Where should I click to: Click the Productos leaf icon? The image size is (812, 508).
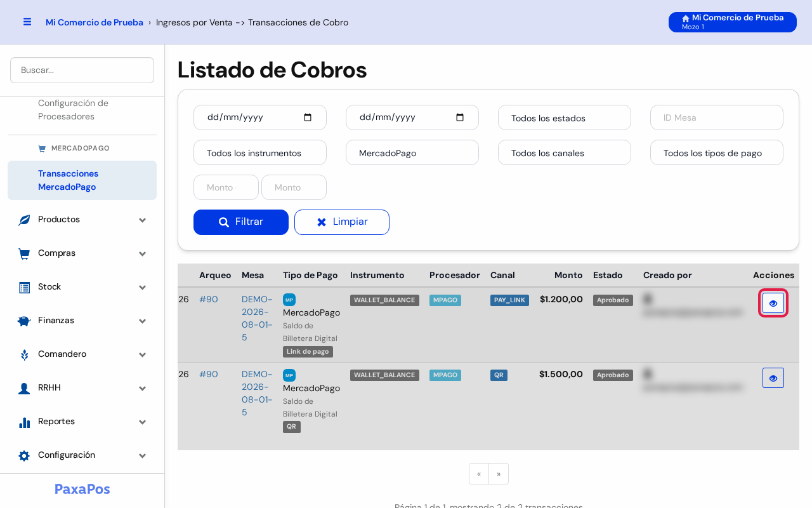point(24,220)
